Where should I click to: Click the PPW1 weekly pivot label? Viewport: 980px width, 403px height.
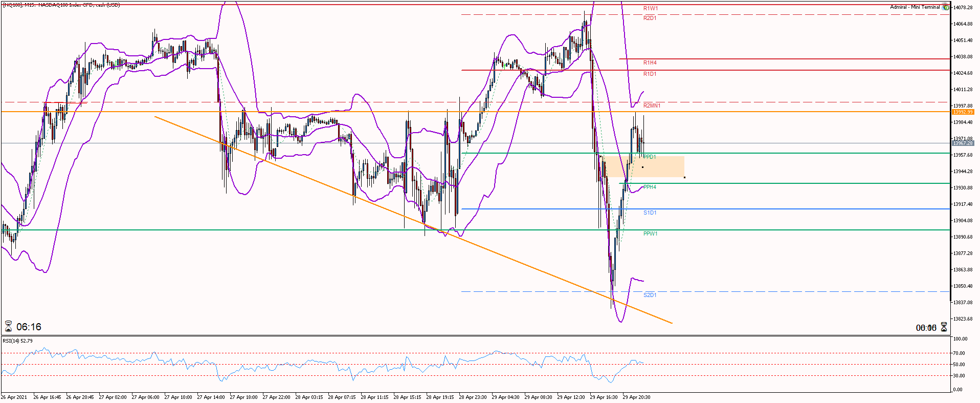pyautogui.click(x=650, y=234)
